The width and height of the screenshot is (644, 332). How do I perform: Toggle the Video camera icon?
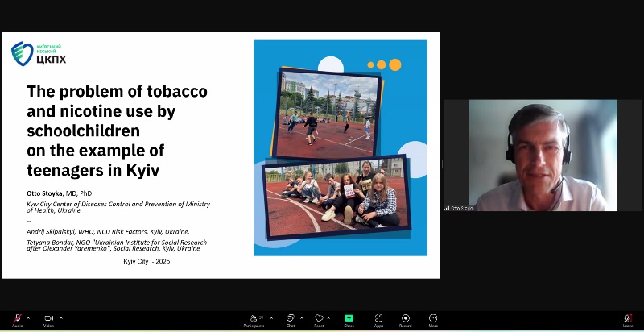(49, 318)
